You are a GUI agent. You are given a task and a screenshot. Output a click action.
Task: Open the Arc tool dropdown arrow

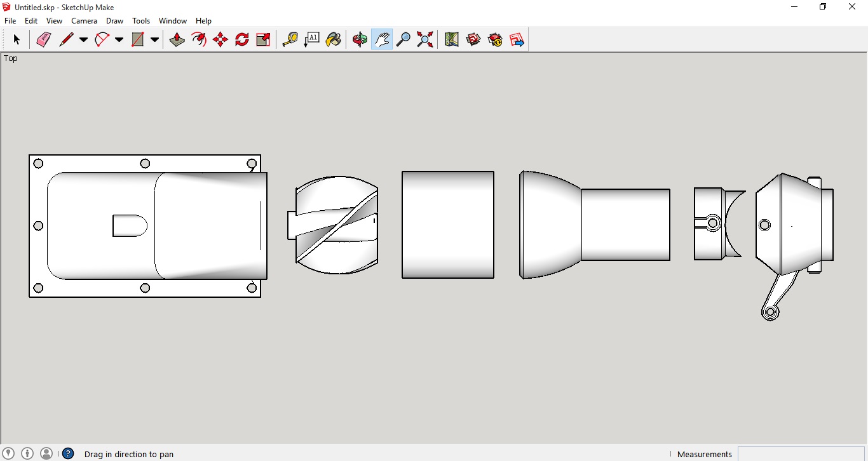point(119,39)
